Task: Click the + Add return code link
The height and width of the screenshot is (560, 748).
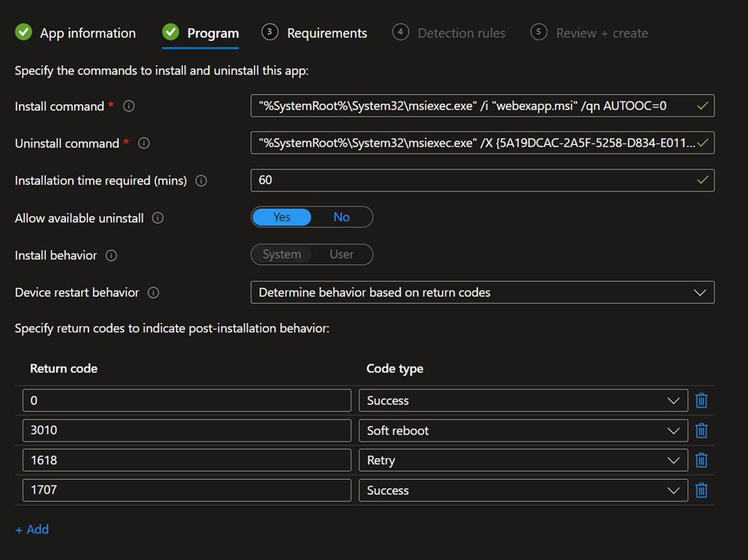Action: [x=32, y=529]
